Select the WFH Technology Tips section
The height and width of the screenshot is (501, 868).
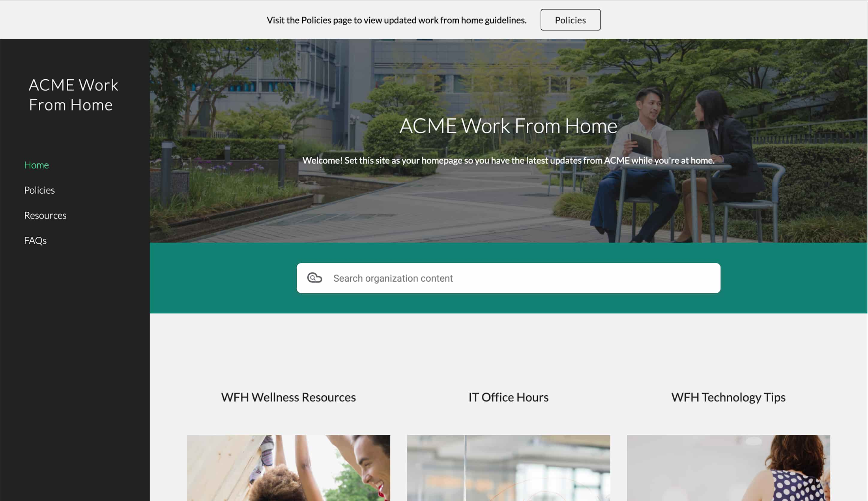pyautogui.click(x=728, y=396)
